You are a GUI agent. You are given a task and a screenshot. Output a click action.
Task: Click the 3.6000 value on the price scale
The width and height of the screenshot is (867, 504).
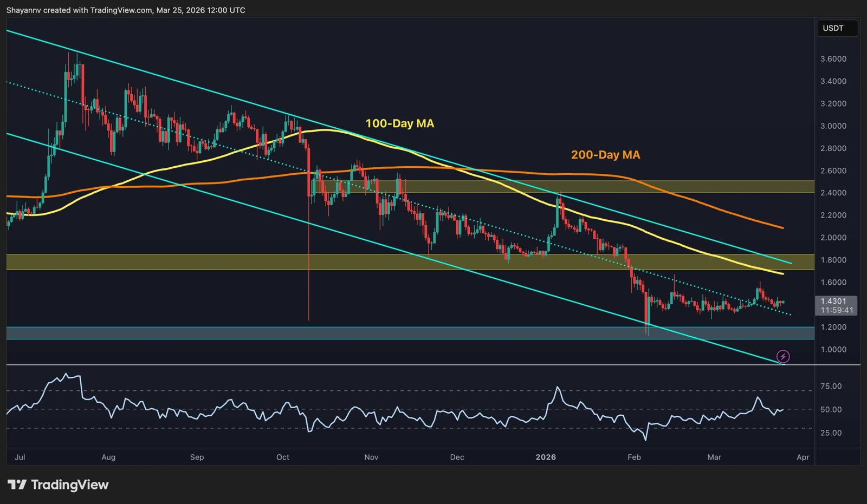[833, 59]
